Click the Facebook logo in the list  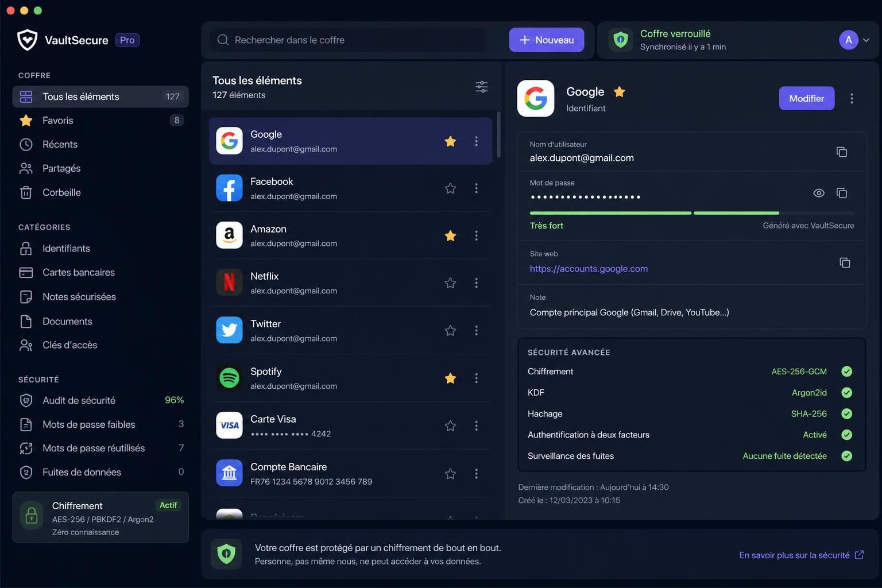pyautogui.click(x=229, y=188)
